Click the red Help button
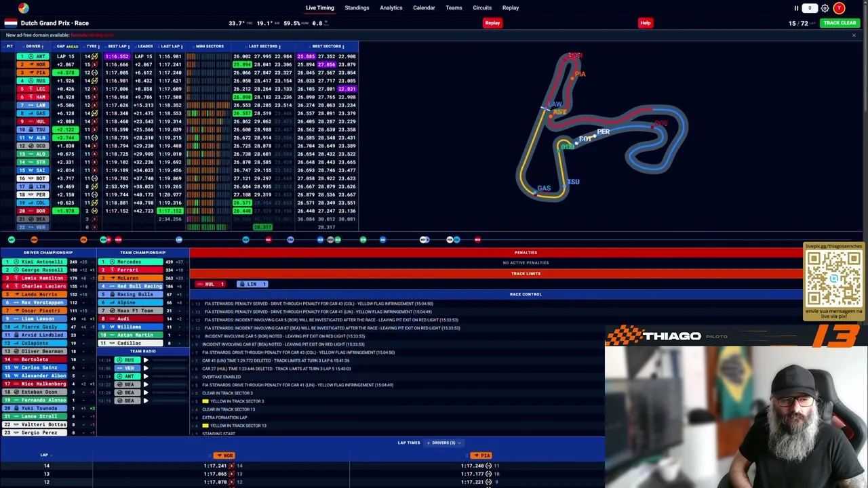 tap(645, 23)
